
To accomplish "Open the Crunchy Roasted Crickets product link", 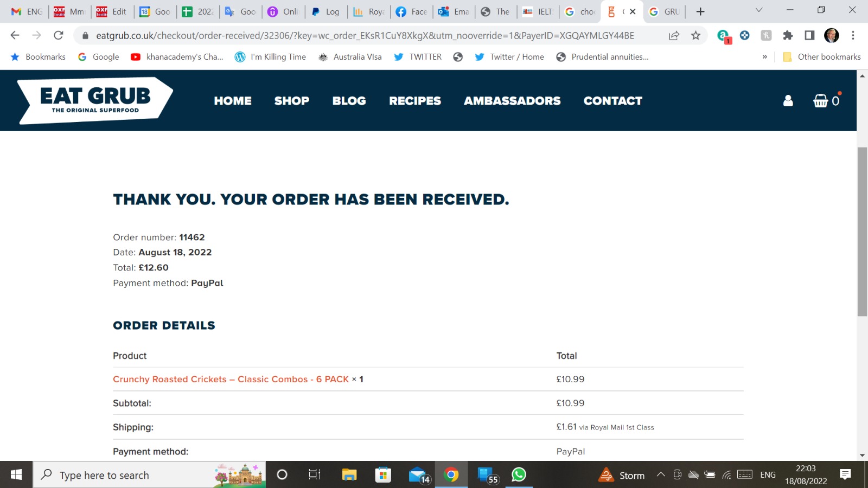I will coord(231,379).
